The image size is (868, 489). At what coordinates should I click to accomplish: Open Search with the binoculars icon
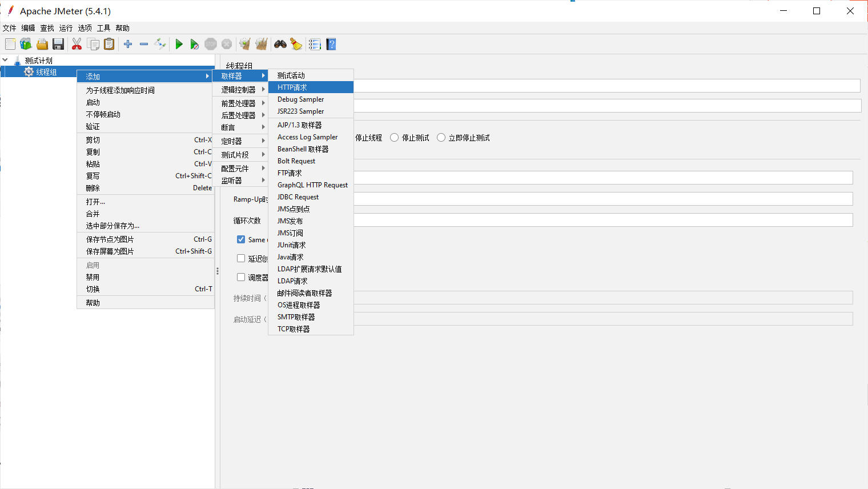280,44
